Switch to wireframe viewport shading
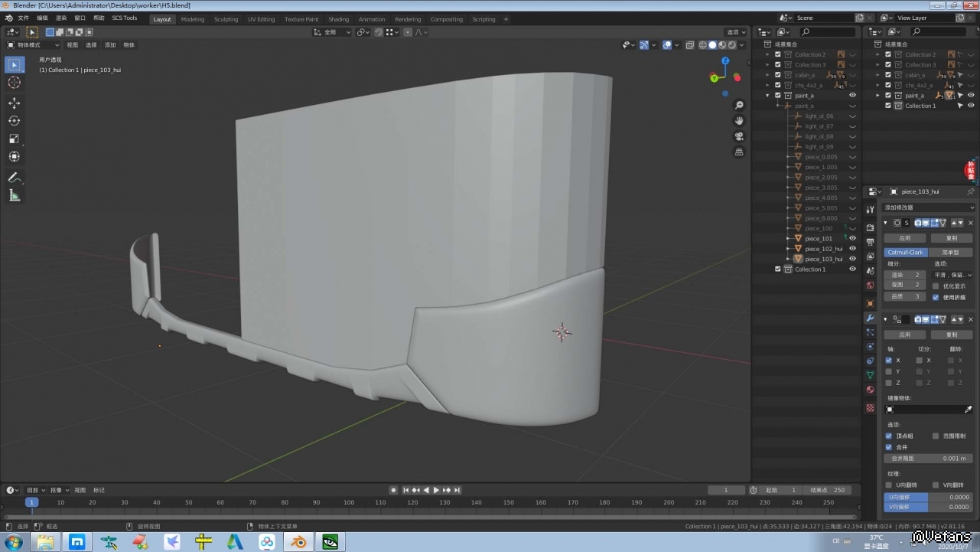This screenshot has width=980, height=552. (x=702, y=45)
